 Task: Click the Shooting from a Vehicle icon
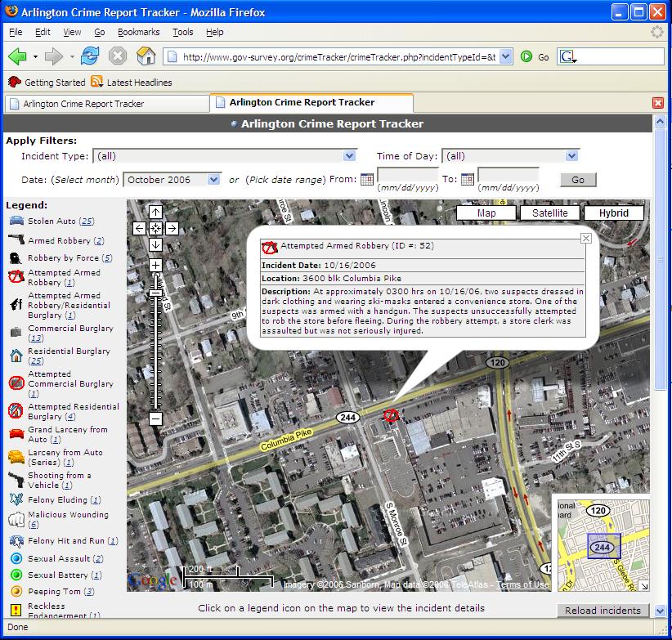[16, 480]
